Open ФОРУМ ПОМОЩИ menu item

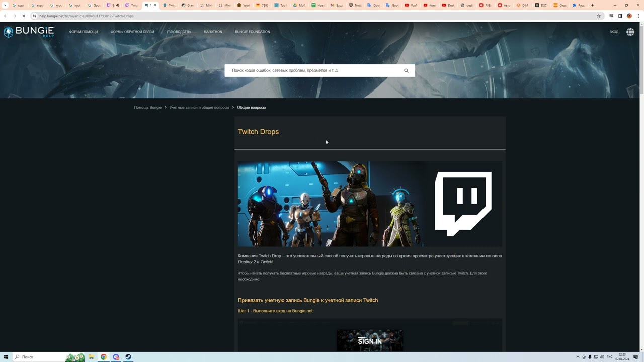coord(84,32)
